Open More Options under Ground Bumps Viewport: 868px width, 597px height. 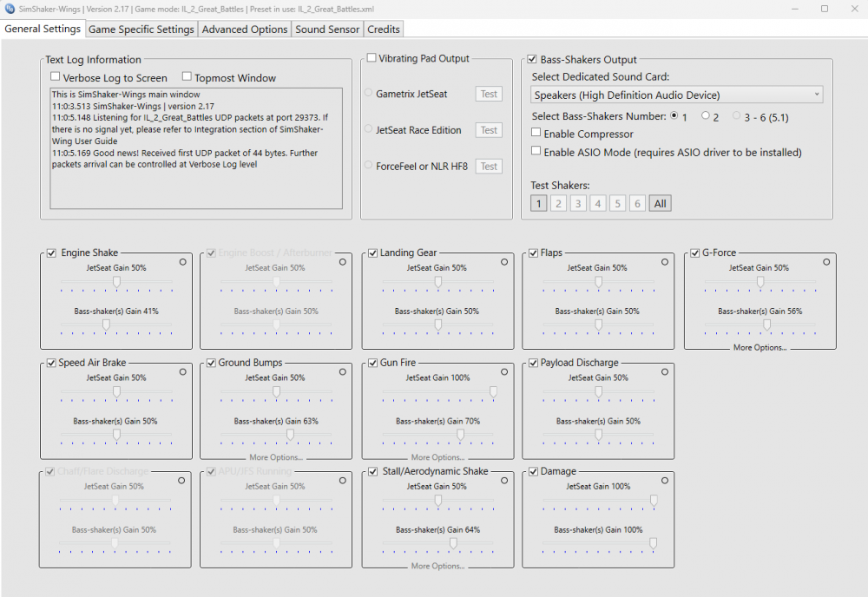click(275, 457)
